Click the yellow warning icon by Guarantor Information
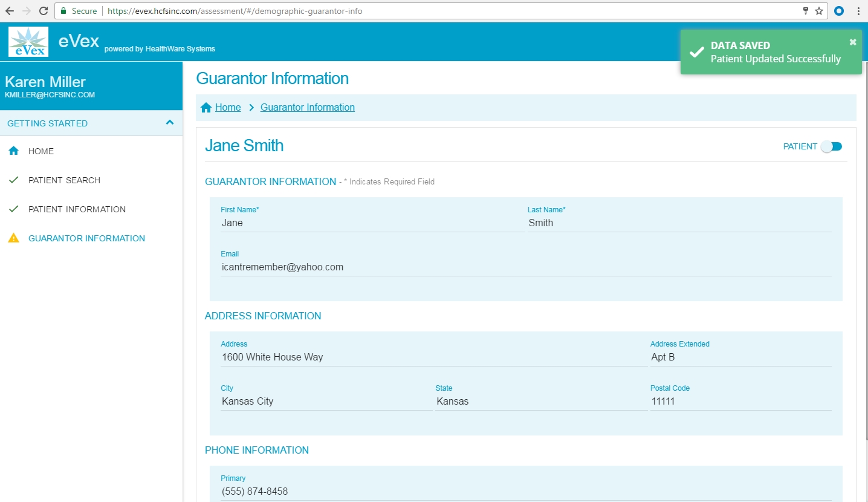 pyautogui.click(x=13, y=238)
